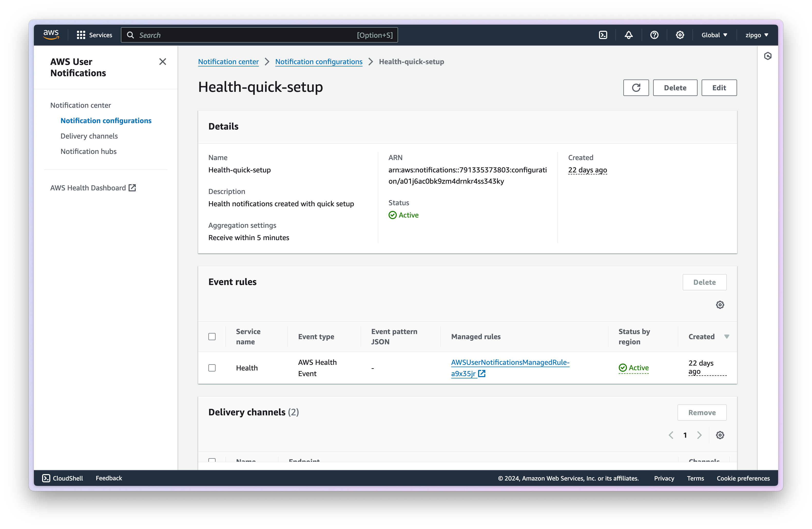Click the AWS logo home icon
The width and height of the screenshot is (812, 529).
tap(51, 35)
